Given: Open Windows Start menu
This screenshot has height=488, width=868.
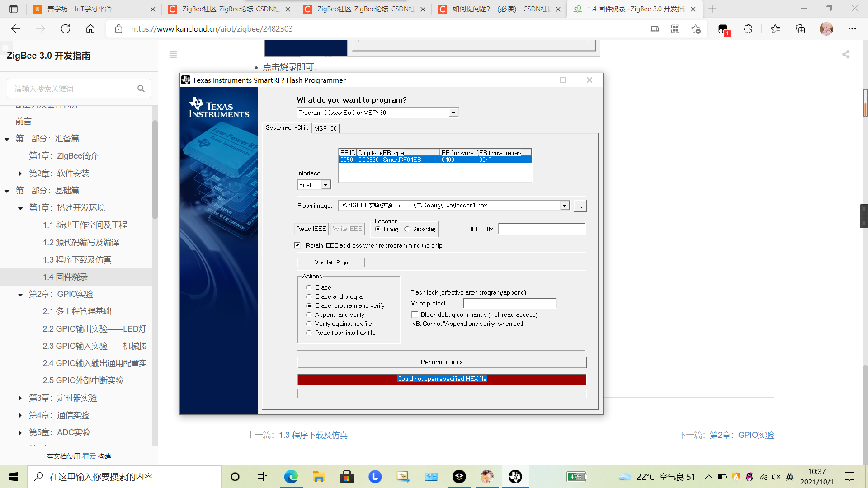Looking at the screenshot, I should pyautogui.click(x=14, y=477).
